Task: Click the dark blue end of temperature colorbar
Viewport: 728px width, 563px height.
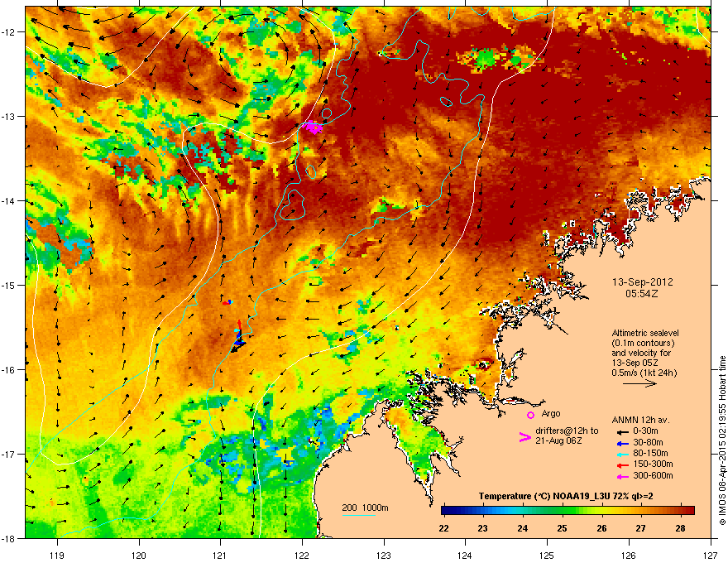Action: click(x=447, y=510)
